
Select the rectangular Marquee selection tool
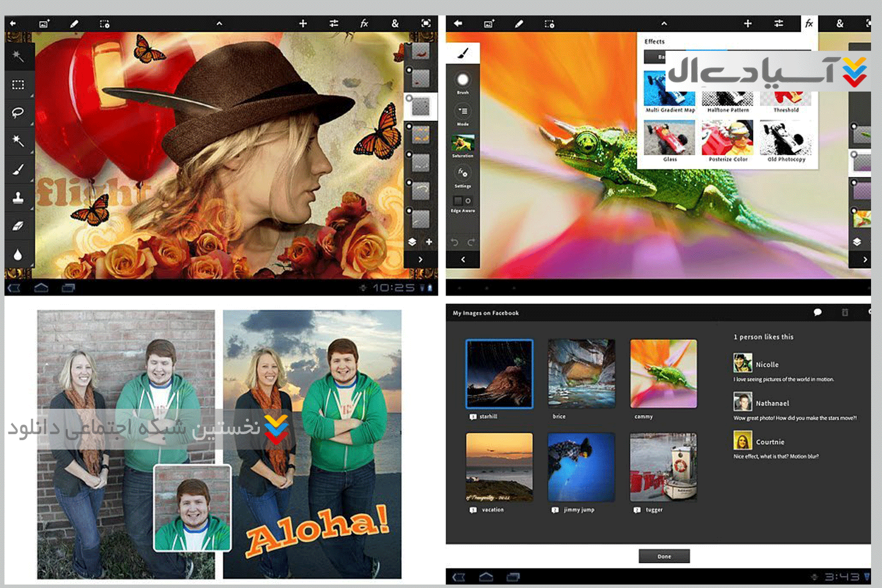click(x=18, y=85)
